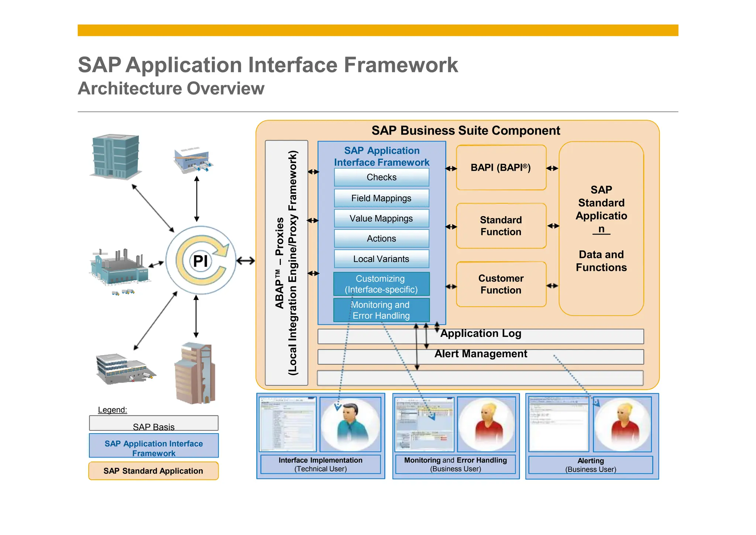Click the Value Mappings box

(382, 218)
